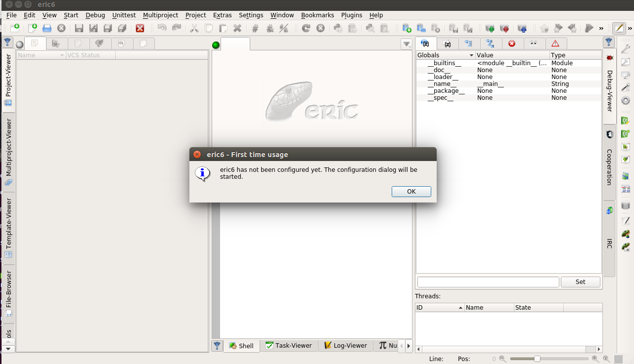Open the Debug menu
The width and height of the screenshot is (634, 364).
(95, 15)
